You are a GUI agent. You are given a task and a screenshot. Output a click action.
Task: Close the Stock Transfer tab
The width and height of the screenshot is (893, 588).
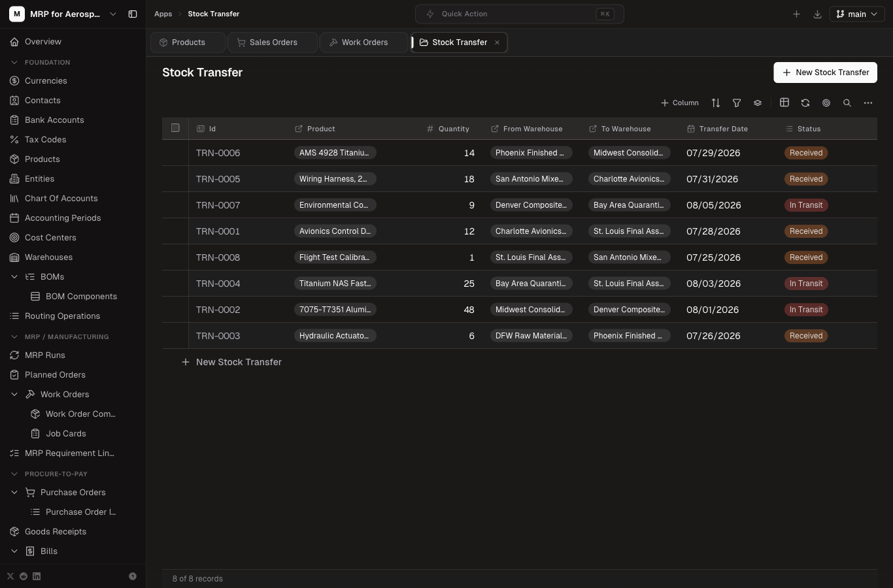[x=497, y=42]
